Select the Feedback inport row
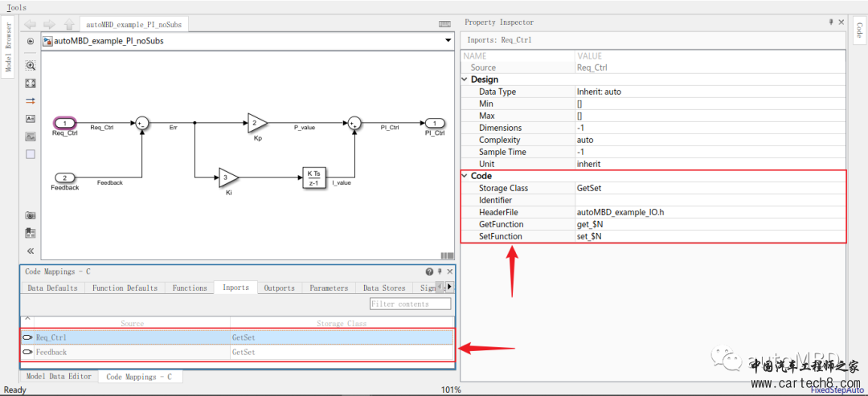The height and width of the screenshot is (396, 868). coord(237,352)
